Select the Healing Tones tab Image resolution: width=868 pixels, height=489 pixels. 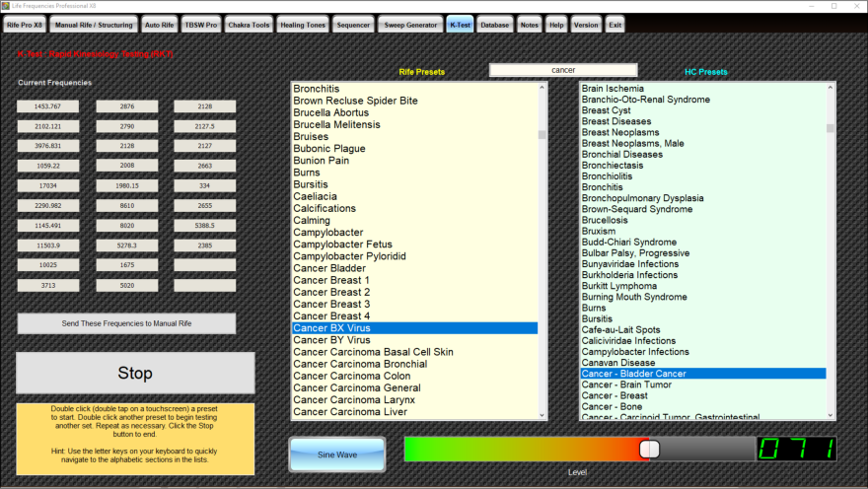pyautogui.click(x=303, y=25)
